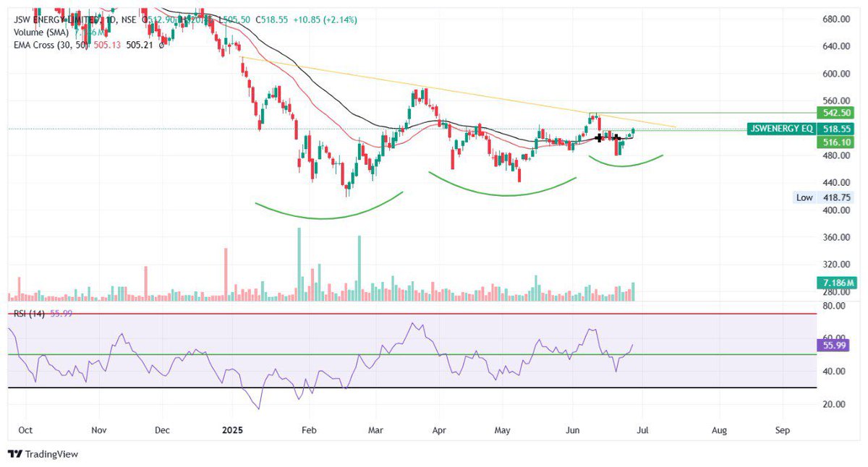Click the 518.55 current price label
Screen dimensions: 868x467
836,128
